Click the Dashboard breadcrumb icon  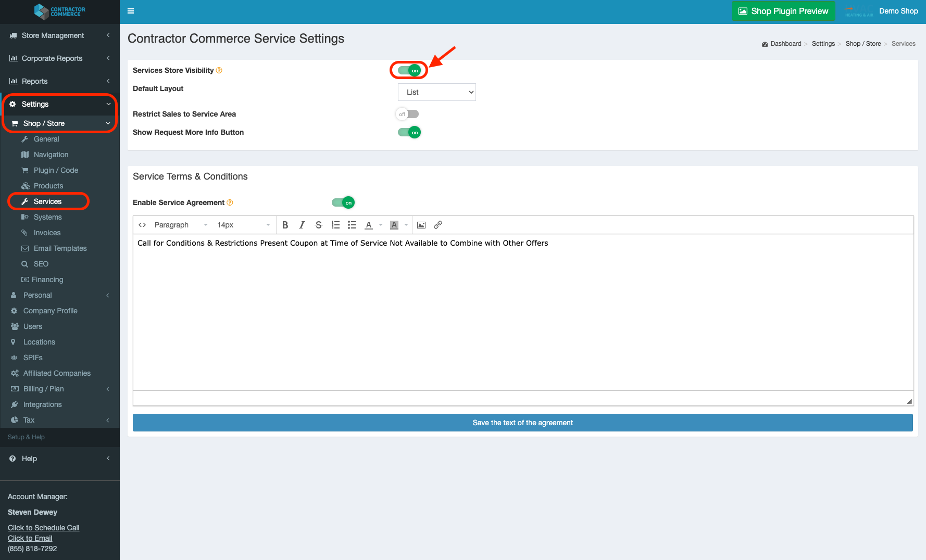click(765, 44)
